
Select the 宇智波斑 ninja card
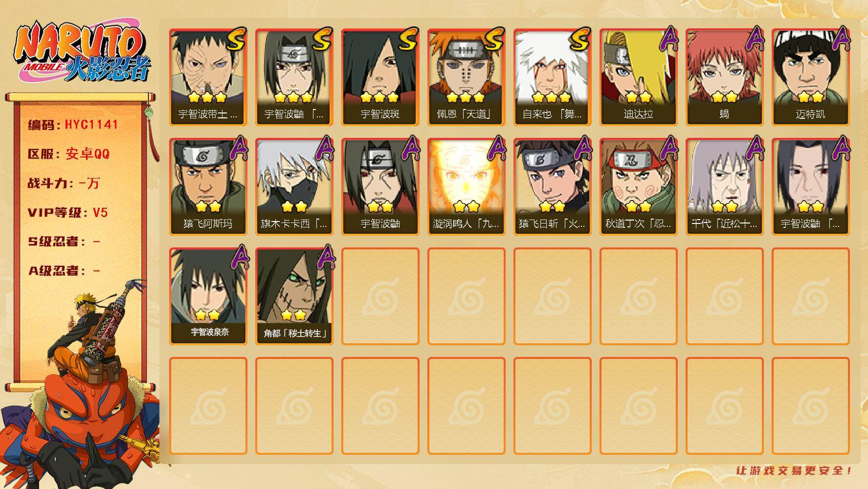pos(380,77)
